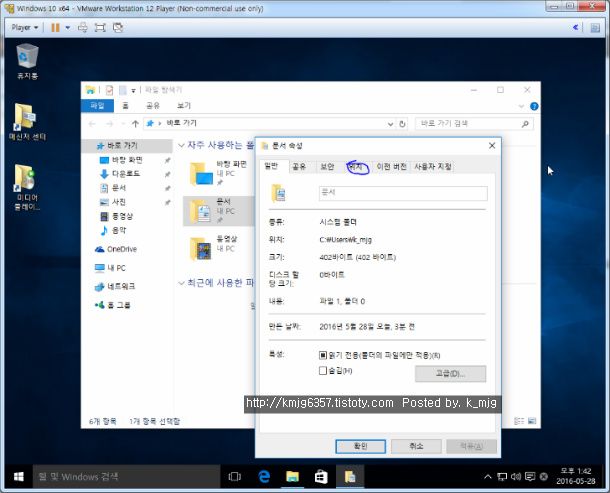Image resolution: width=610 pixels, height=493 pixels.
Task: Click the send Ctrl+Alt+Del icon in VMware
Action: pos(82,27)
